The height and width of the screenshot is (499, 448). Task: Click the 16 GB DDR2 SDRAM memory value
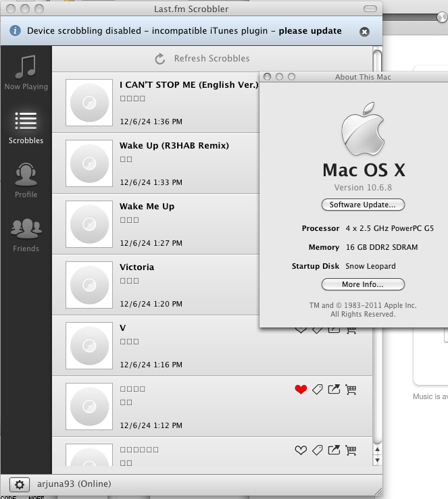(382, 247)
